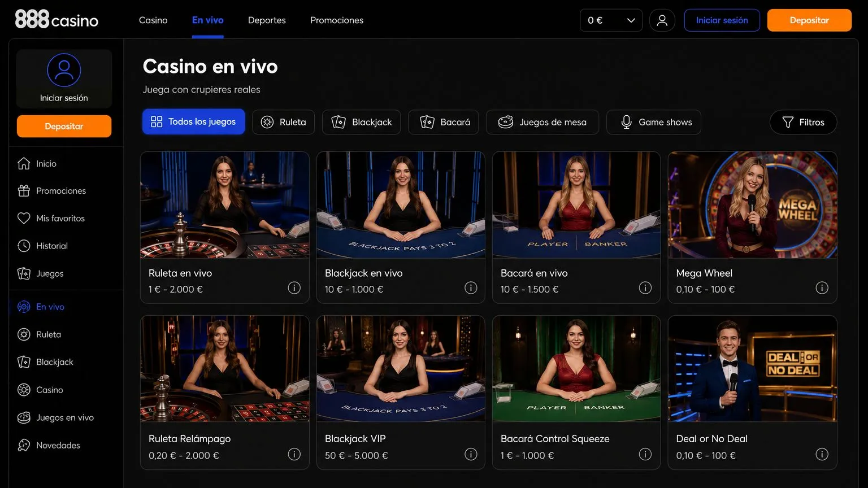Open the Ruleta en vivo thumbnail
The height and width of the screenshot is (488, 868).
click(x=225, y=205)
